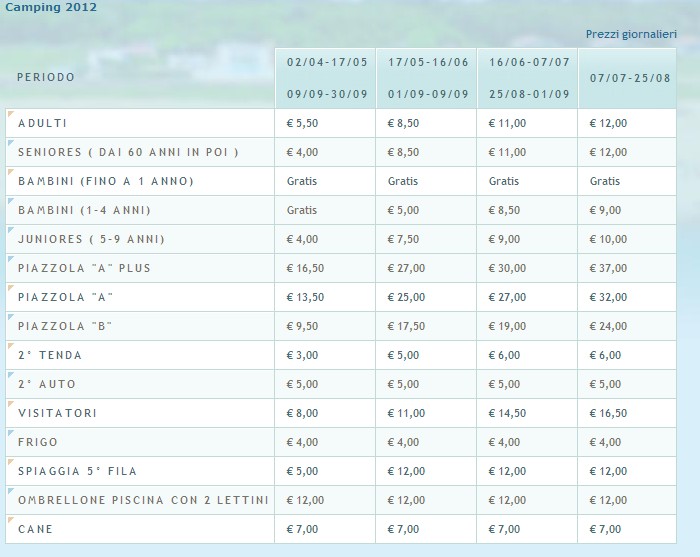The image size is (700, 557).
Task: Click the BAMBINI (fino a 1 anno) row label
Action: pyautogui.click(x=105, y=181)
